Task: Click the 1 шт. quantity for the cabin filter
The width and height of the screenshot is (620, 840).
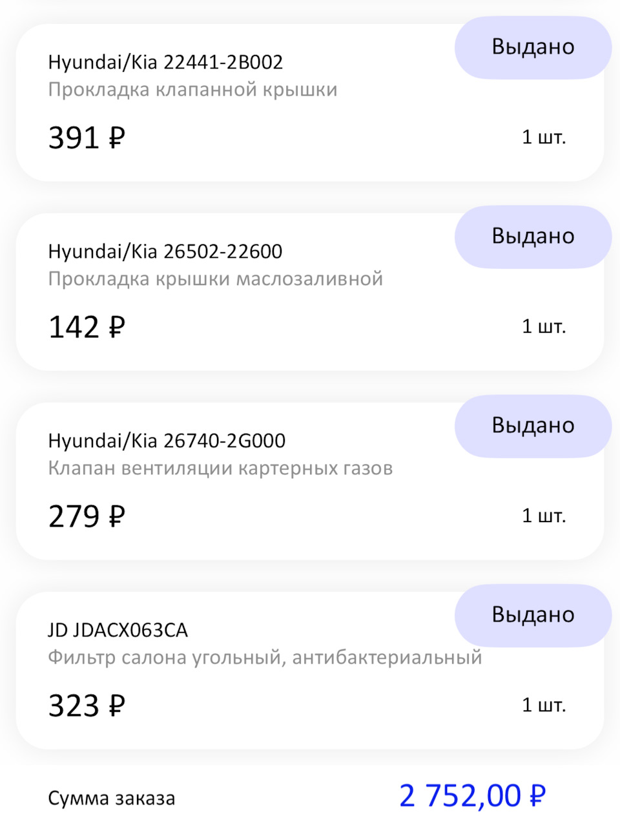Action: coord(543,705)
